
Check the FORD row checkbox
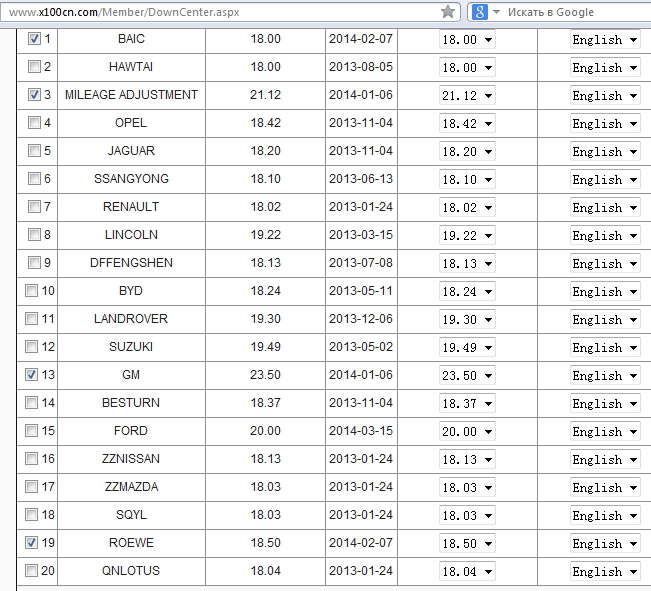(x=31, y=431)
